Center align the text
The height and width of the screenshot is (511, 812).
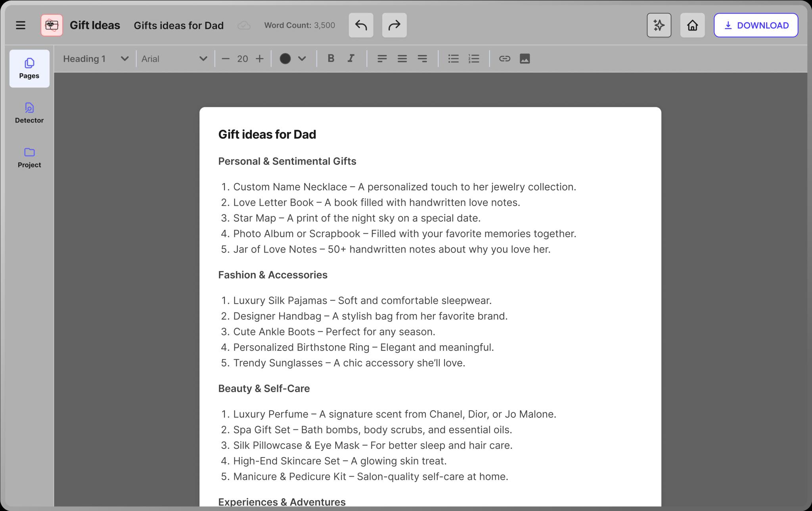click(402, 59)
